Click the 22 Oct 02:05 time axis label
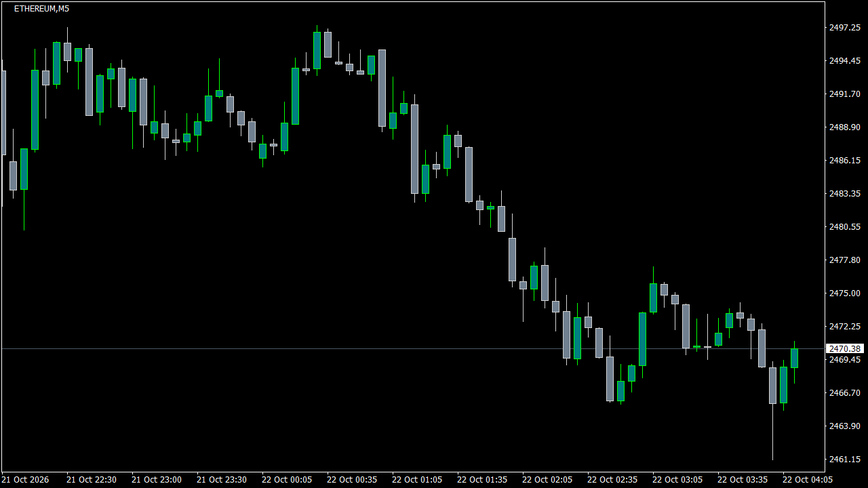The image size is (868, 488). pos(547,480)
